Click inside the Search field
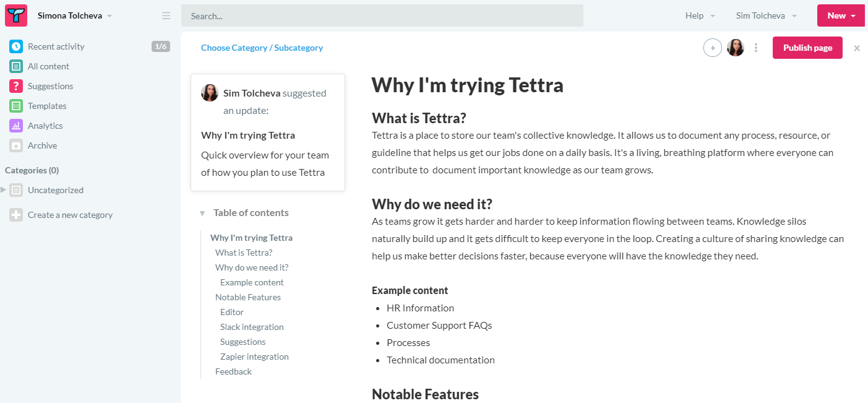The height and width of the screenshot is (403, 868). pos(381,15)
